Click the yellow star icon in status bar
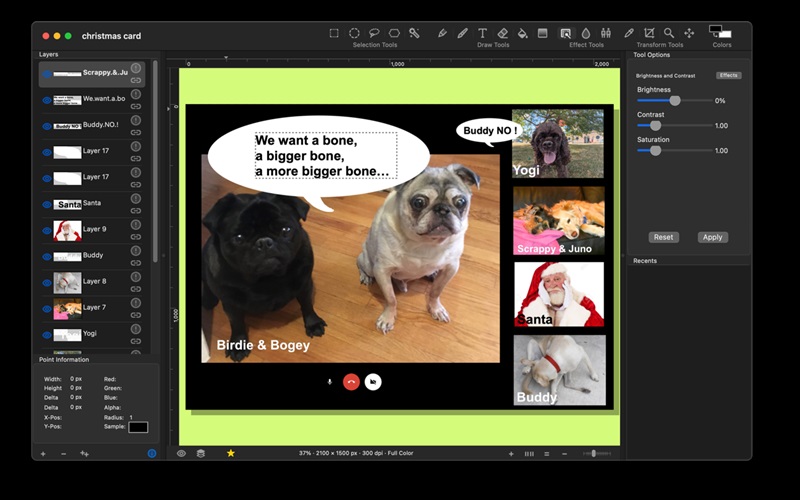800x500 pixels. [231, 453]
